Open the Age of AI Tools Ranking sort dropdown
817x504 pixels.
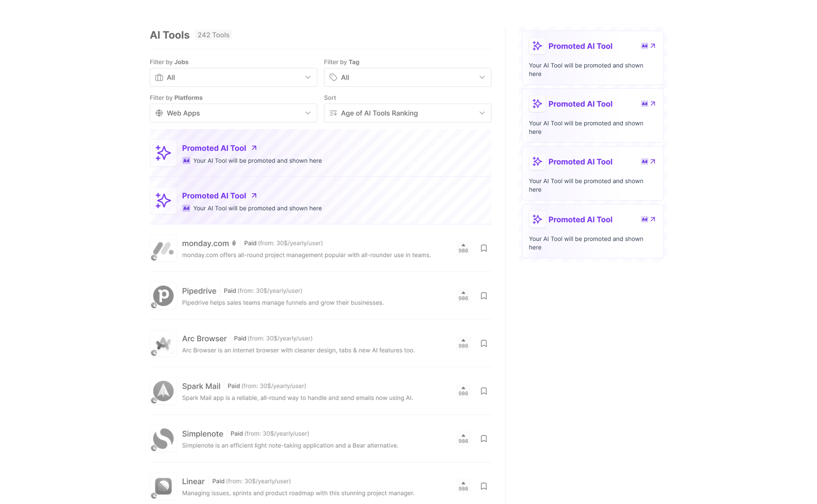click(407, 113)
